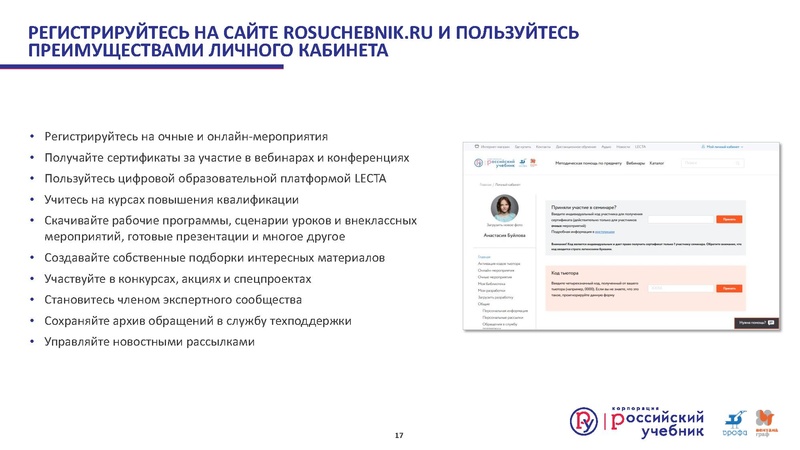Open the инструкции link in seminar block
The image size is (800, 450).
point(605,232)
